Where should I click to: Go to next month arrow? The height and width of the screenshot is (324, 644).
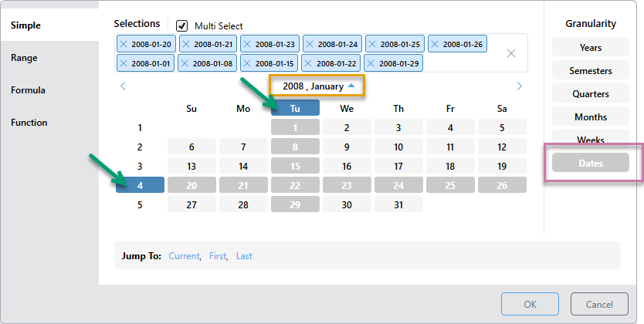519,86
